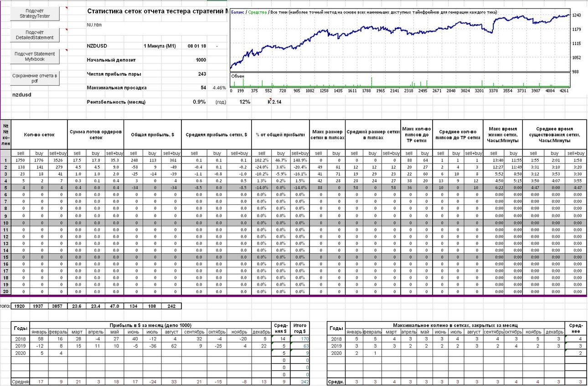This screenshot has width=588, height=386.
Task: Select the total grids cell 3857
Action: click(58, 306)
